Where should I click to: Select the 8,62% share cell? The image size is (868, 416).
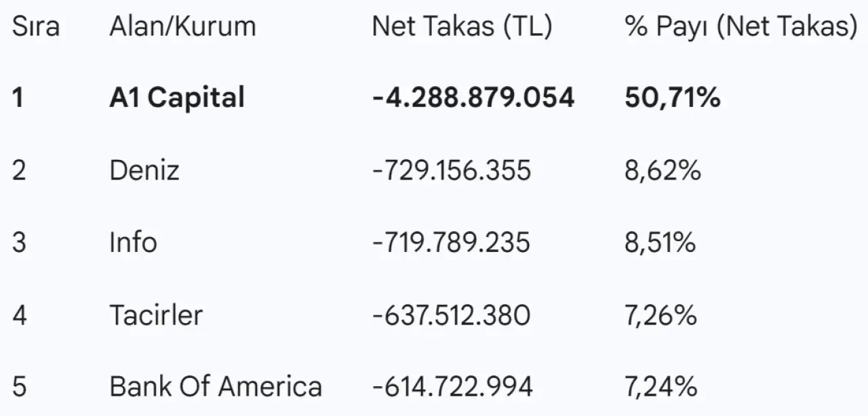click(x=663, y=170)
